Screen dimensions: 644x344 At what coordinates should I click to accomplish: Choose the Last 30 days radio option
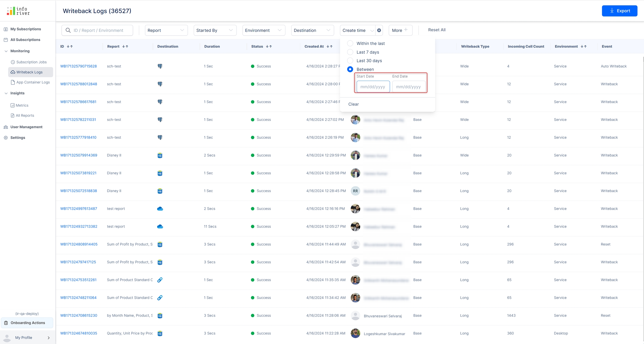point(350,61)
